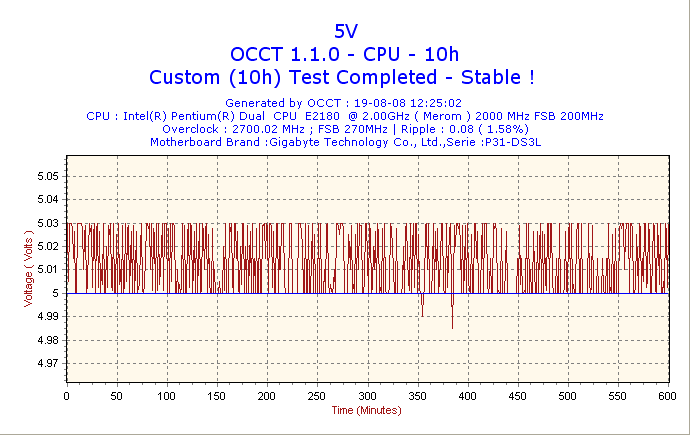Select the 300 minute time axis mark

[x=367, y=396]
